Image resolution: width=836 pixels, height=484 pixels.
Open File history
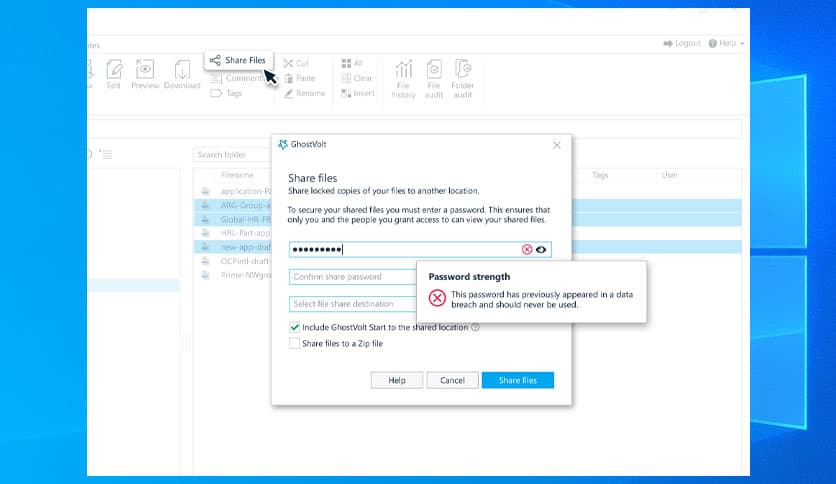coord(403,79)
